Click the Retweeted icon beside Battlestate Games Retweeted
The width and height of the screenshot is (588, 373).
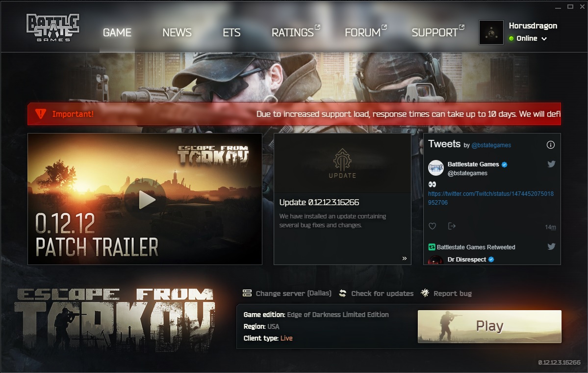pos(432,247)
